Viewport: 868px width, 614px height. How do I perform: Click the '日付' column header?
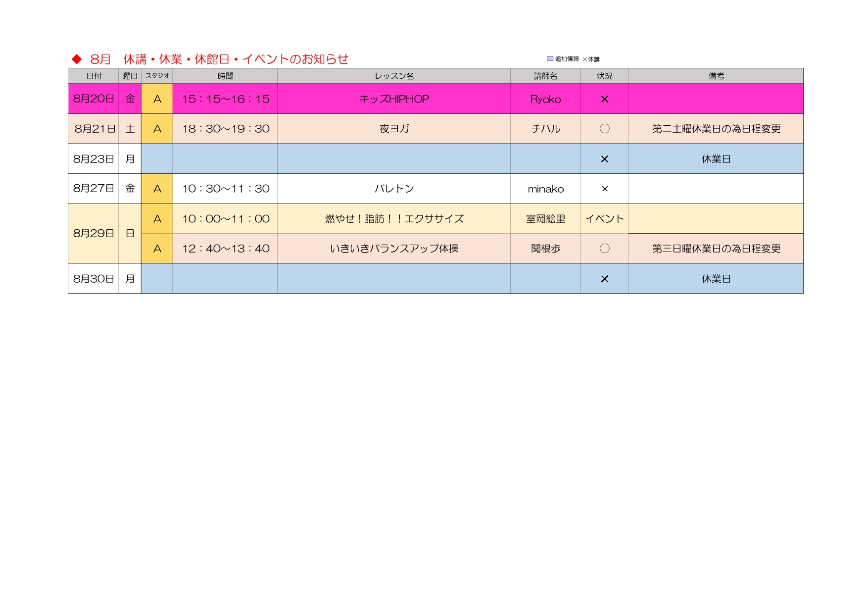tap(94, 76)
